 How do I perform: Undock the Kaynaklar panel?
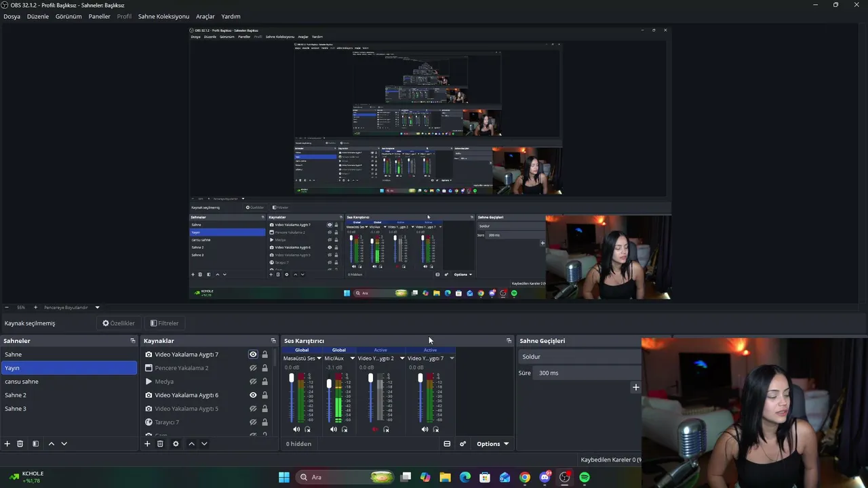pyautogui.click(x=273, y=341)
